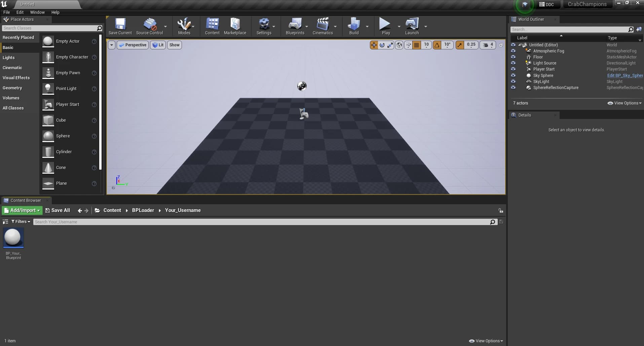Hide the Sky Sphere actor

pos(513,76)
